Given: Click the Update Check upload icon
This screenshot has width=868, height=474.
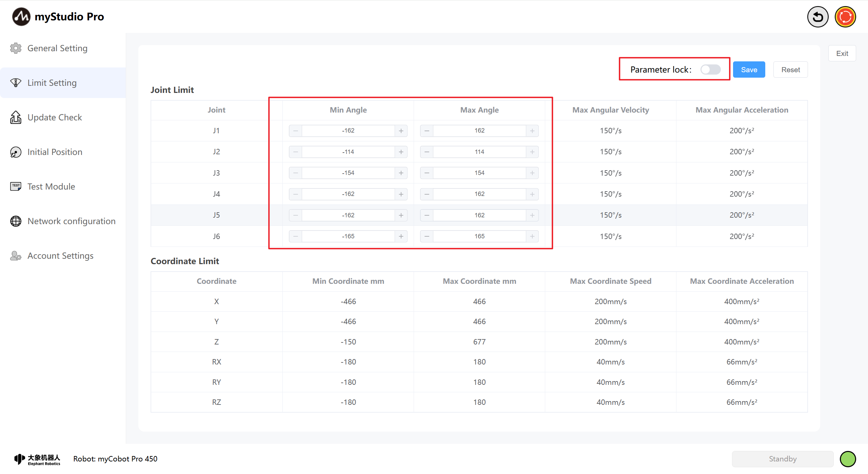Looking at the screenshot, I should click(16, 117).
